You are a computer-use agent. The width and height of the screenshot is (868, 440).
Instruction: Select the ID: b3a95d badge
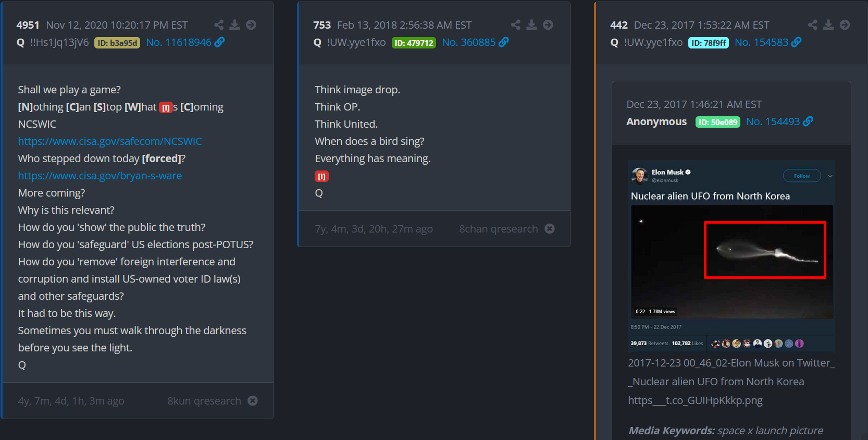117,43
